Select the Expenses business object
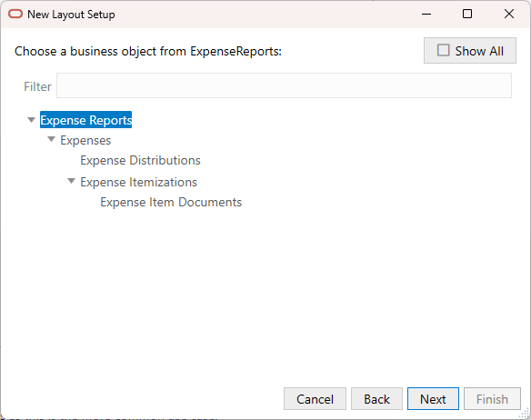The width and height of the screenshot is (531, 420). (x=85, y=140)
